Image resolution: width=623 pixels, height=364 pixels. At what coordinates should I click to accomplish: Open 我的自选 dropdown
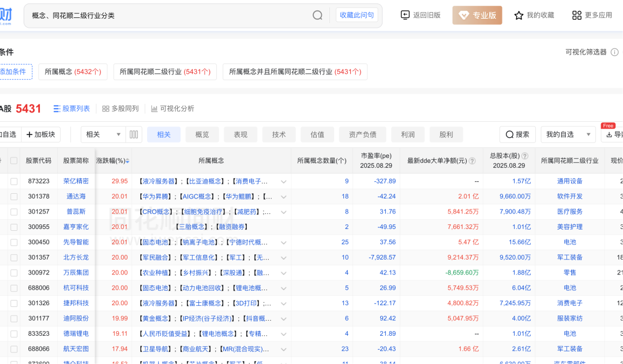(x=568, y=134)
